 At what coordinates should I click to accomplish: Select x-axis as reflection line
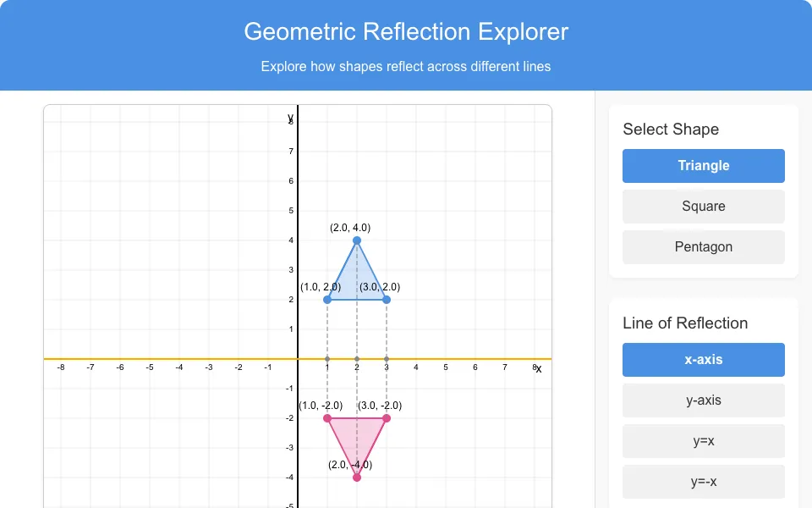703,360
